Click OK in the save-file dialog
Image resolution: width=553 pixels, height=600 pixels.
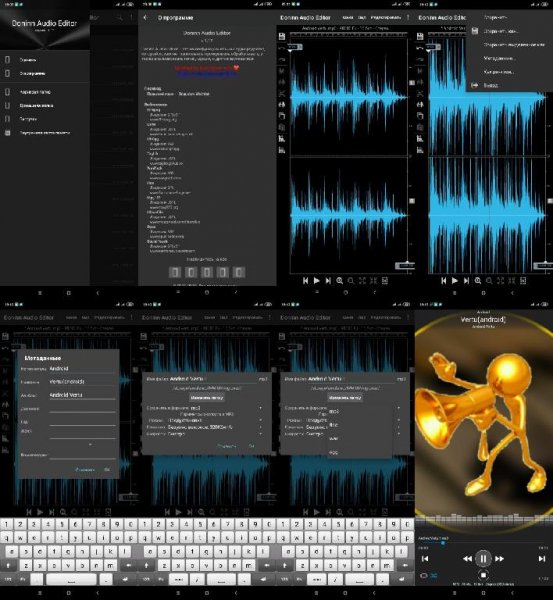[x=251, y=446]
